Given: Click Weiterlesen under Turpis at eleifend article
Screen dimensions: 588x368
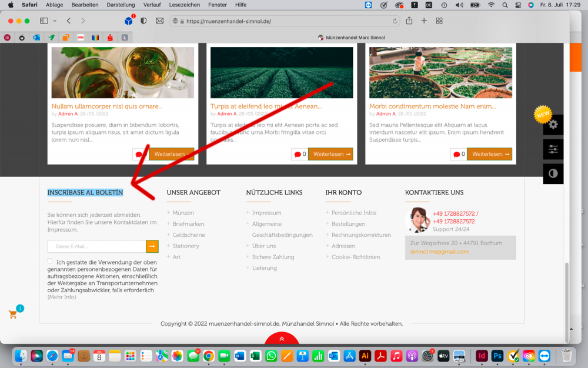Looking at the screenshot, I should [330, 154].
